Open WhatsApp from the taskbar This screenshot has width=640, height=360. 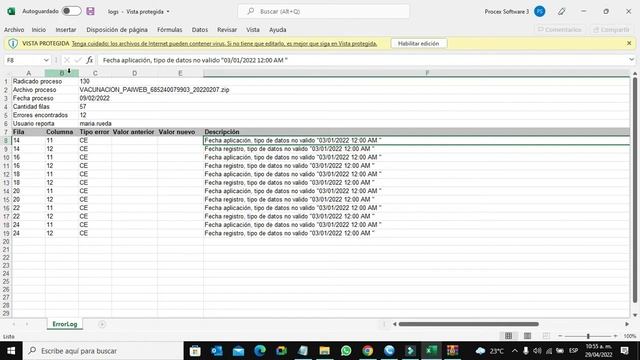click(346, 351)
